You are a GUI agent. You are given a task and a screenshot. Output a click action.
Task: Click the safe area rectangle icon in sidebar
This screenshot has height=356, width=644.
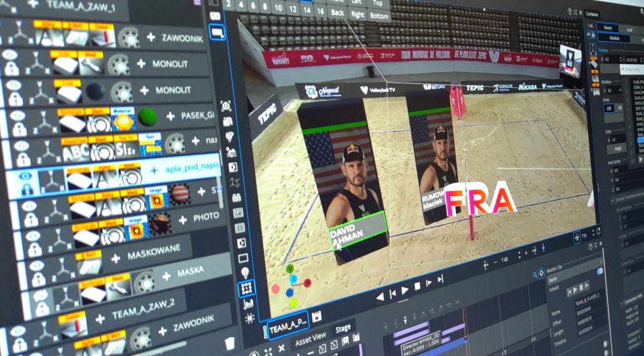click(x=243, y=258)
